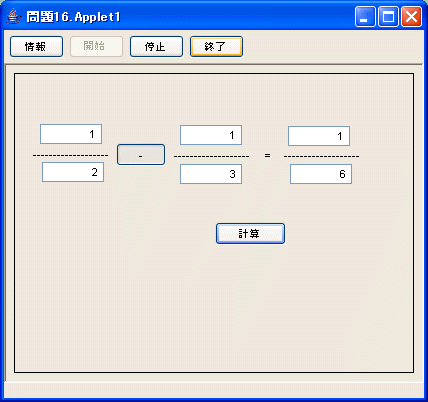Maximize the 問題16.Applet1 window
The width and height of the screenshot is (428, 402).
[388, 16]
